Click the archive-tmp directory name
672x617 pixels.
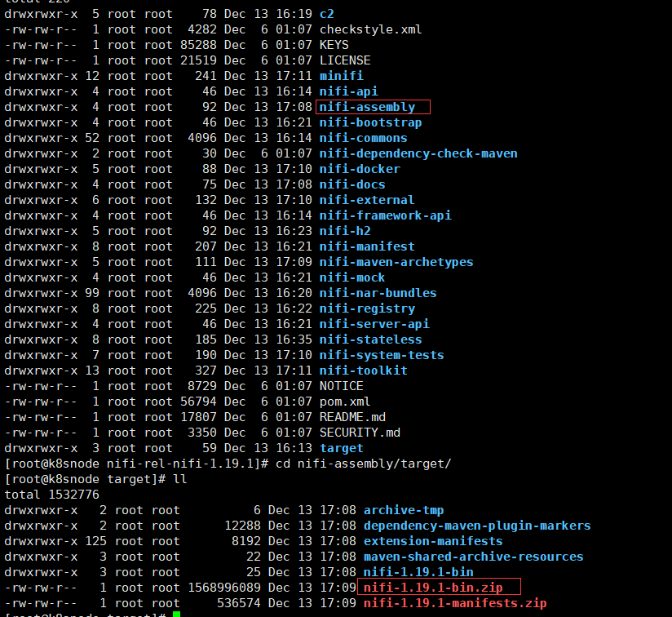click(x=404, y=510)
